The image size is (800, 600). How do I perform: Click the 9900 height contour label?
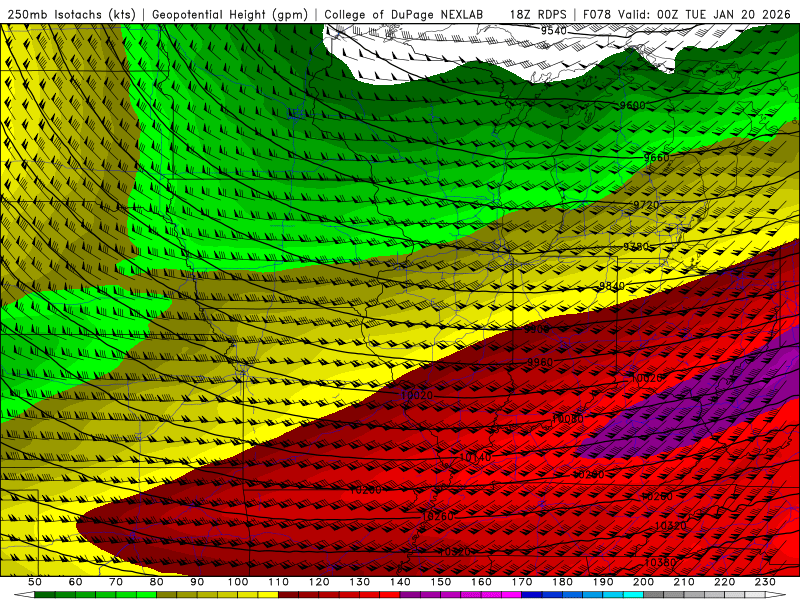(x=537, y=330)
